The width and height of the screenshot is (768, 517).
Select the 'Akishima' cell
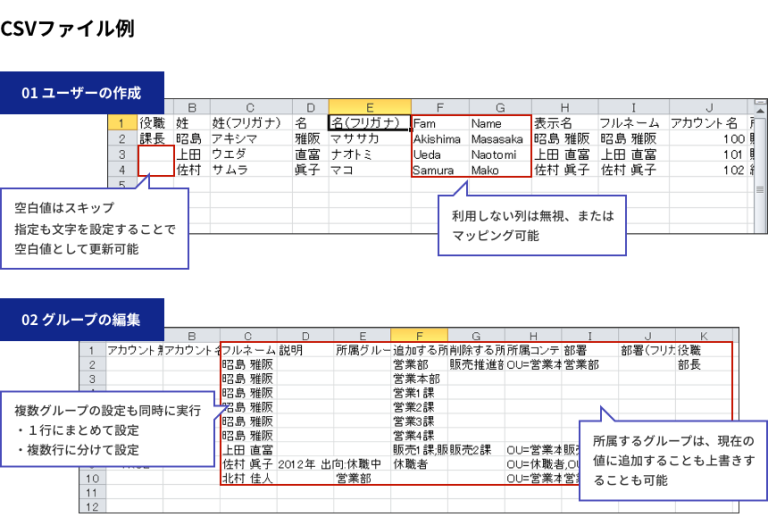point(438,139)
